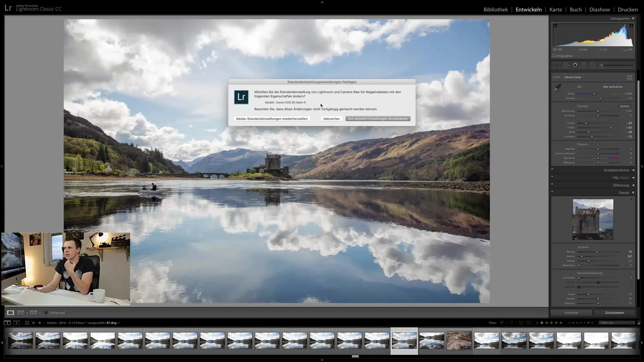This screenshot has height=362, width=644.
Task: Pick the white balance eyedropper tool
Action: click(x=557, y=87)
